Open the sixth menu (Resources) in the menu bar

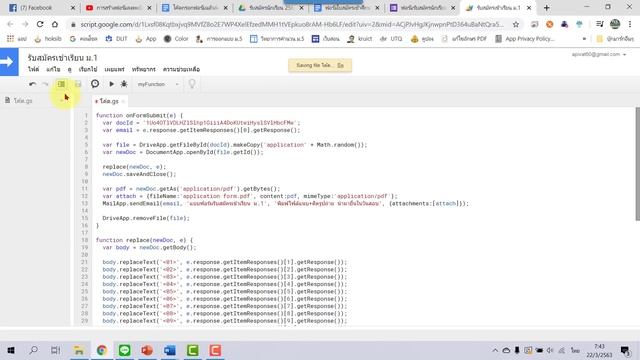click(144, 69)
